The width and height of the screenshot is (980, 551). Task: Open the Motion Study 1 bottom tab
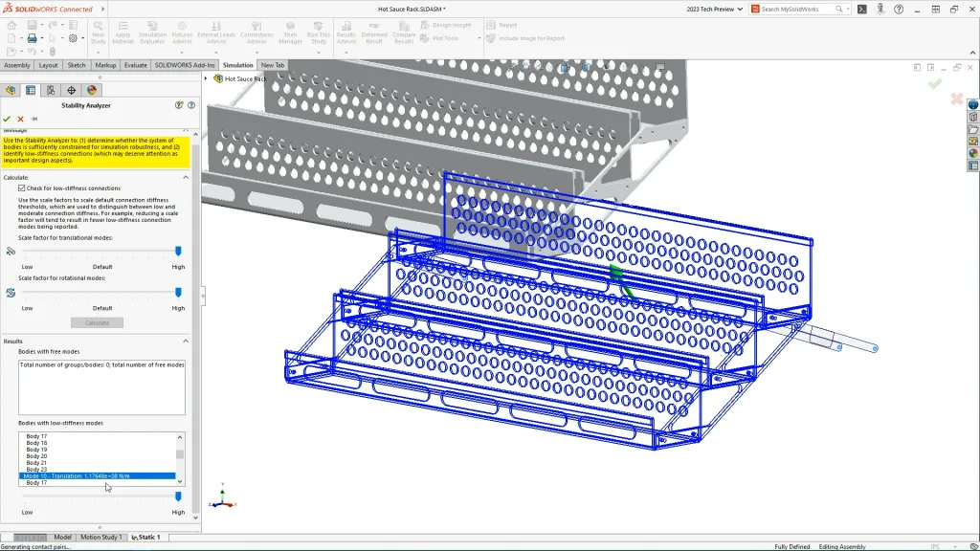[x=100, y=538]
